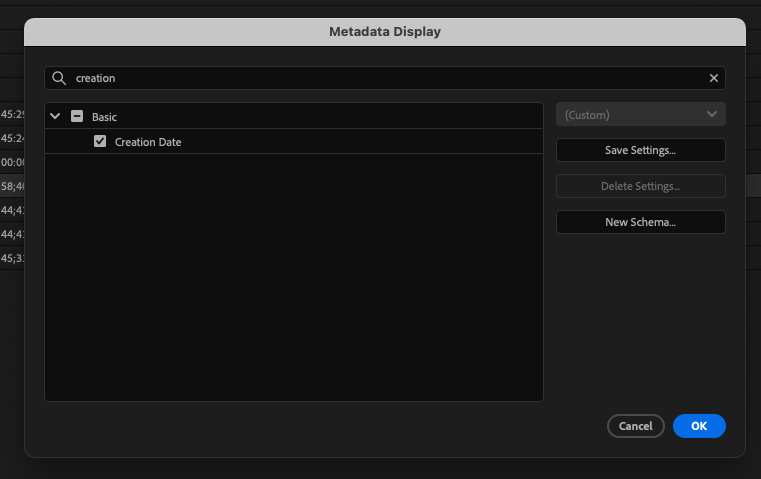Click the magnifying glass search icon
The image size is (761, 479).
tap(59, 78)
